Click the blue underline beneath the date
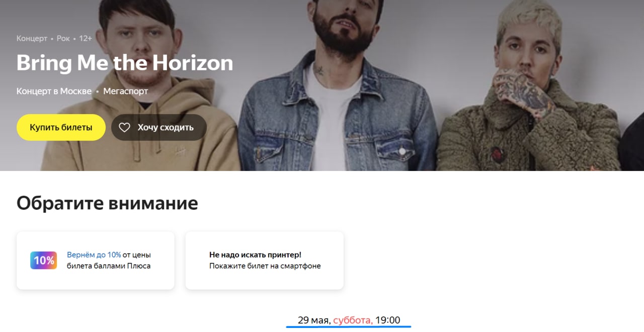 coord(349,326)
